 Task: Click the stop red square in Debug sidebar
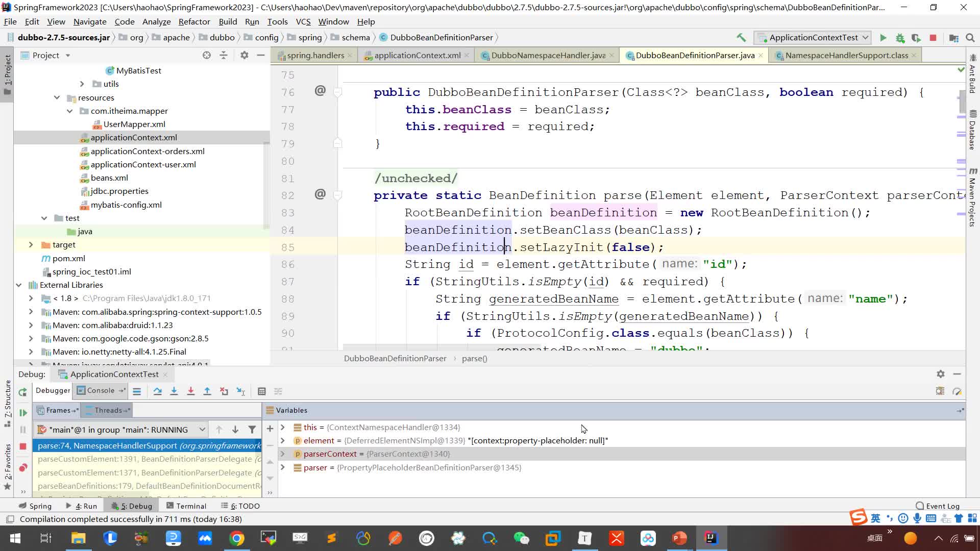pyautogui.click(x=23, y=446)
